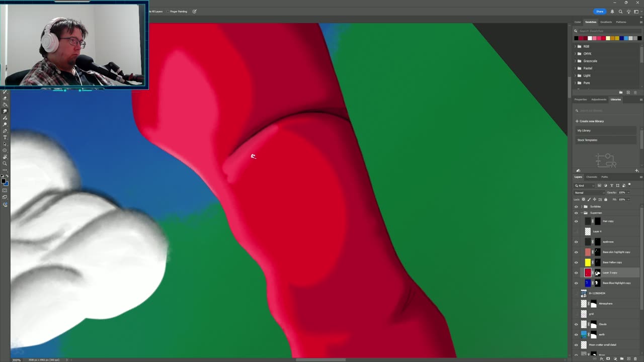
Task: Hide the Base skin highlight copy layer
Action: click(x=577, y=252)
